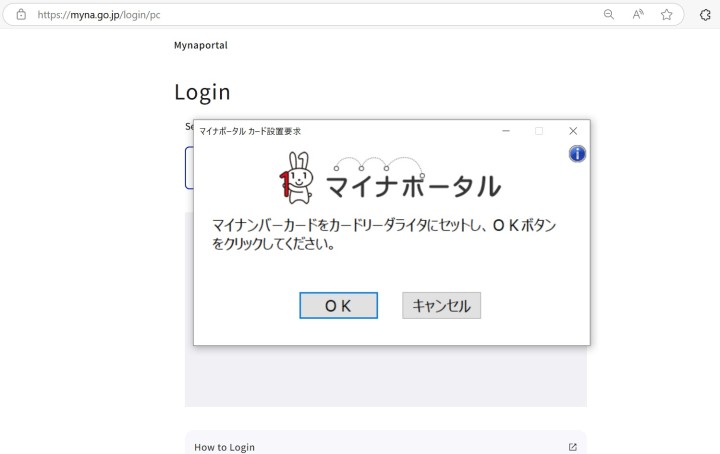Image resolution: width=720 pixels, height=454 pixels.
Task: Add page to favorites with star icon
Action: (666, 15)
